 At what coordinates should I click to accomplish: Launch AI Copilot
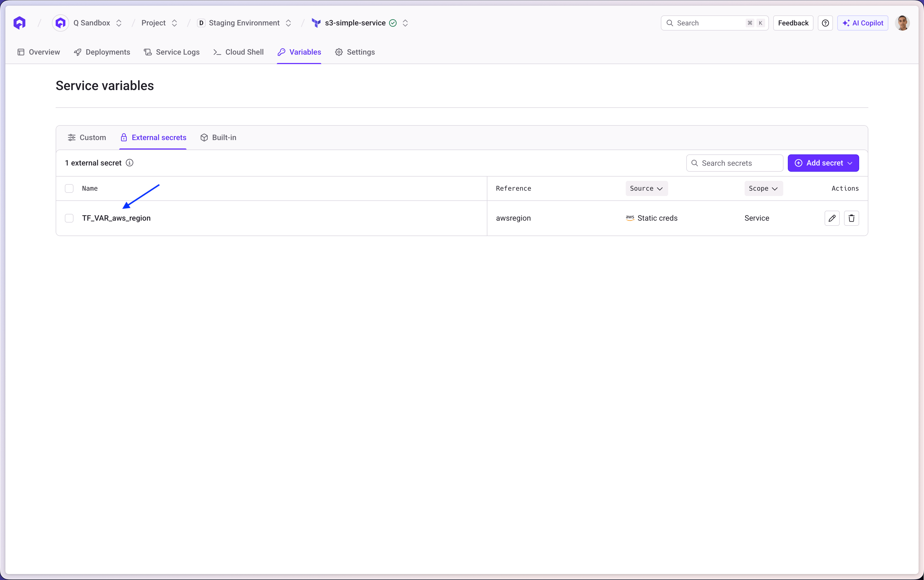[x=863, y=23]
